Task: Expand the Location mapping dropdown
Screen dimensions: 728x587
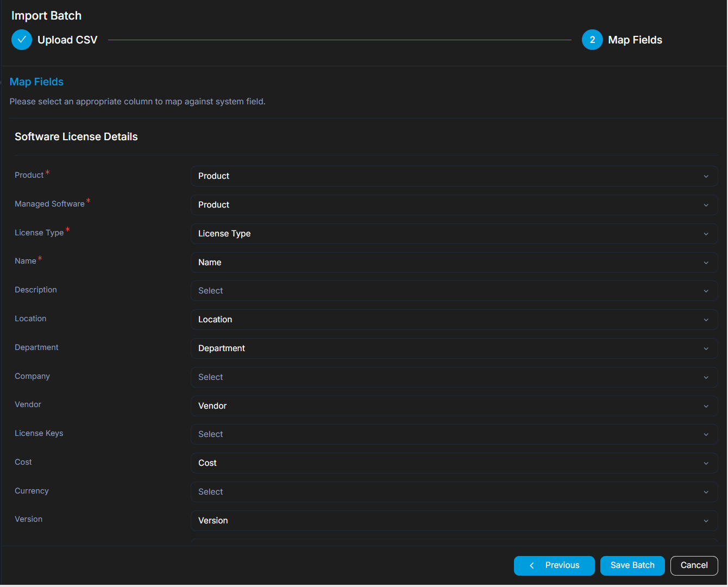Action: click(x=454, y=320)
